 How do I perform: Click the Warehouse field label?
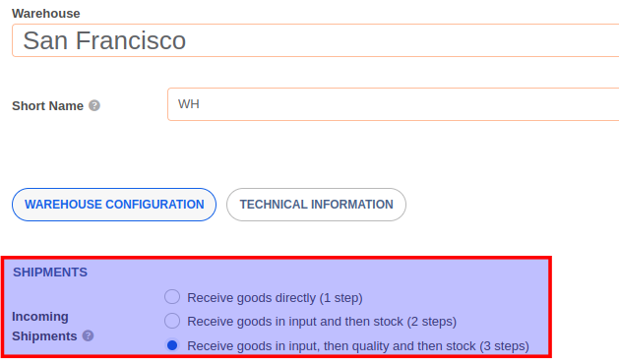46,14
